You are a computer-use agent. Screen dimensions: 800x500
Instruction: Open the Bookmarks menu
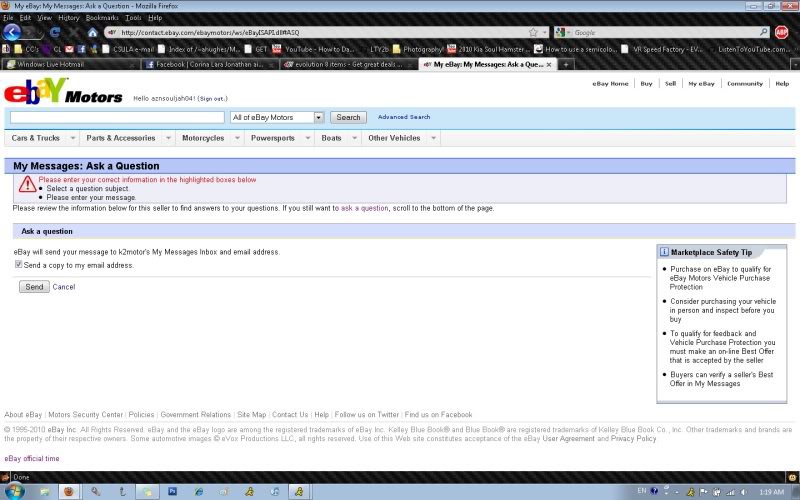102,17
